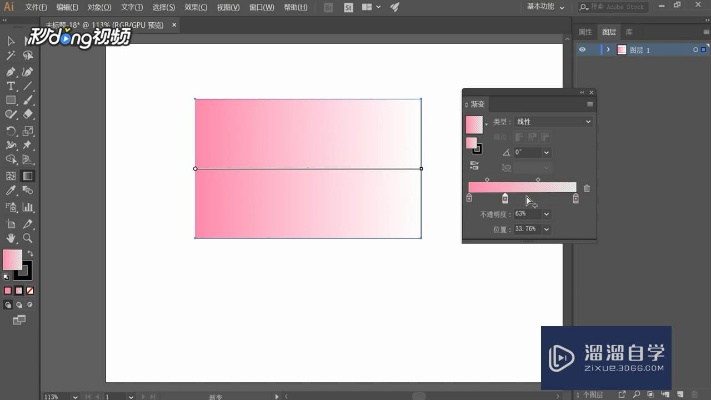This screenshot has width=711, height=400.
Task: Open the 对象(O) menu
Action: 99,7
